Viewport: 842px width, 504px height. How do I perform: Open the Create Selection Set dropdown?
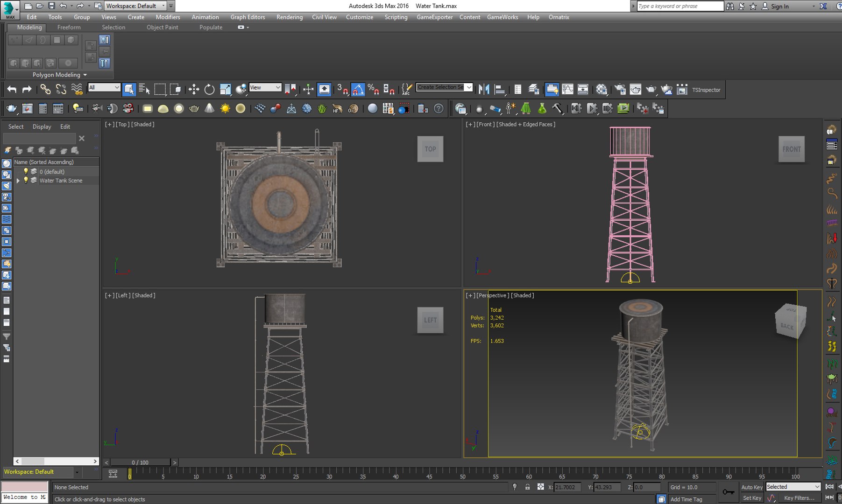tap(444, 87)
